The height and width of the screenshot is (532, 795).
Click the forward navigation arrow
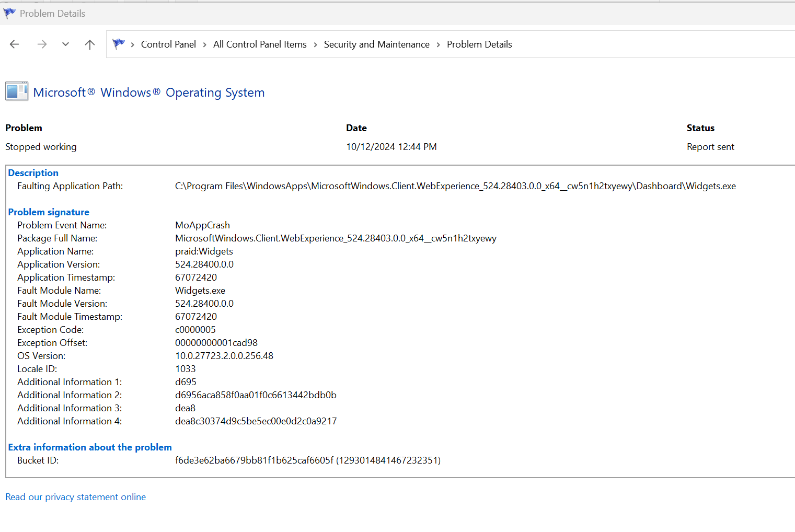pyautogui.click(x=42, y=44)
